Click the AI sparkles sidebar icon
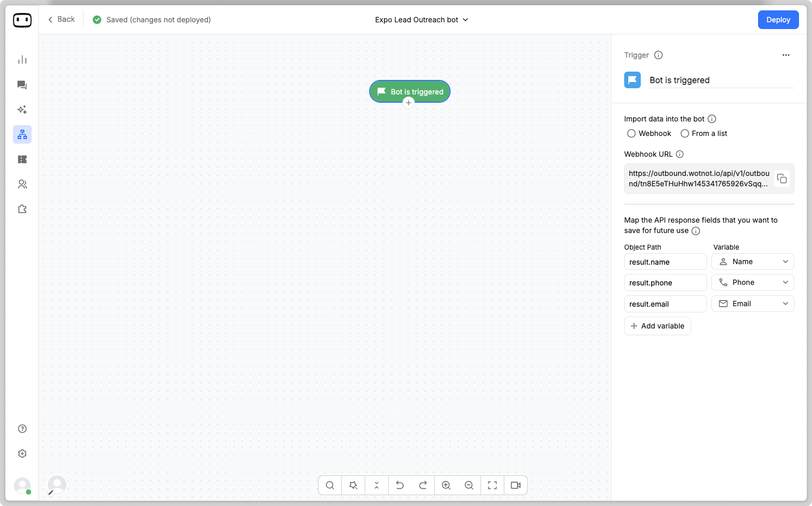 pyautogui.click(x=22, y=110)
